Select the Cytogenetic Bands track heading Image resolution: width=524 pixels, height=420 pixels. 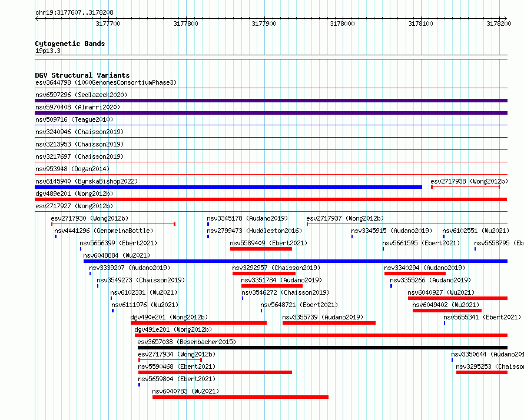click(x=69, y=44)
